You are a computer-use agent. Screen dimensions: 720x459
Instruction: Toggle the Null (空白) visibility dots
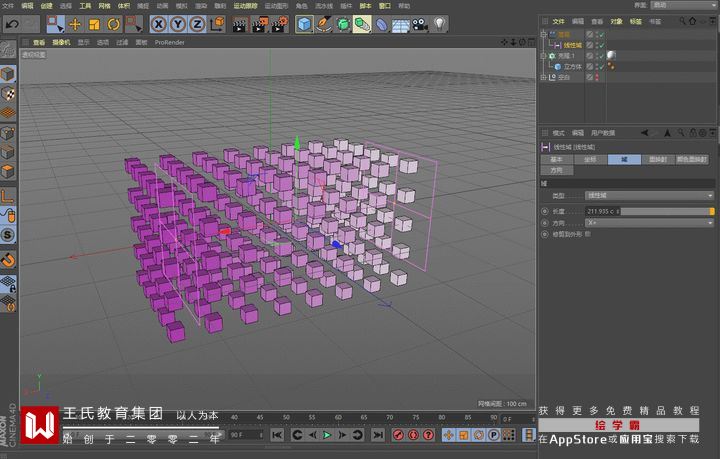click(596, 77)
